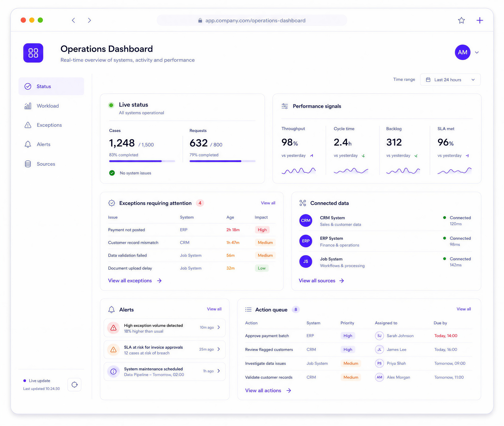504x426 pixels.
Task: Click View all in Action queue card
Action: [x=464, y=309]
